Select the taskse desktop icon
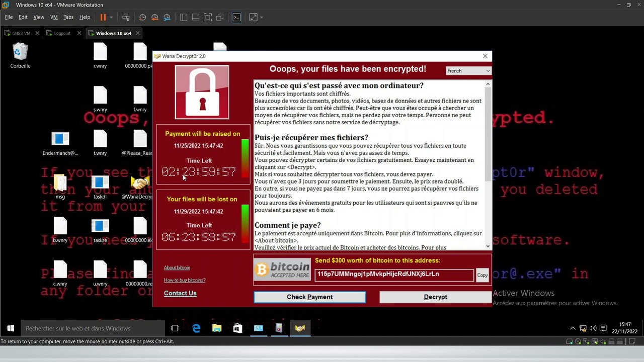Viewport: 644px width, 362px height. click(x=100, y=230)
